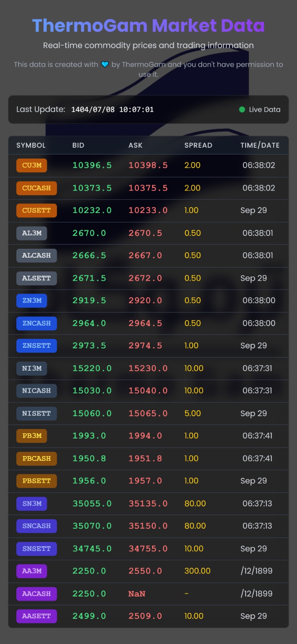Select the NI3M symbol badge

[x=32, y=368]
